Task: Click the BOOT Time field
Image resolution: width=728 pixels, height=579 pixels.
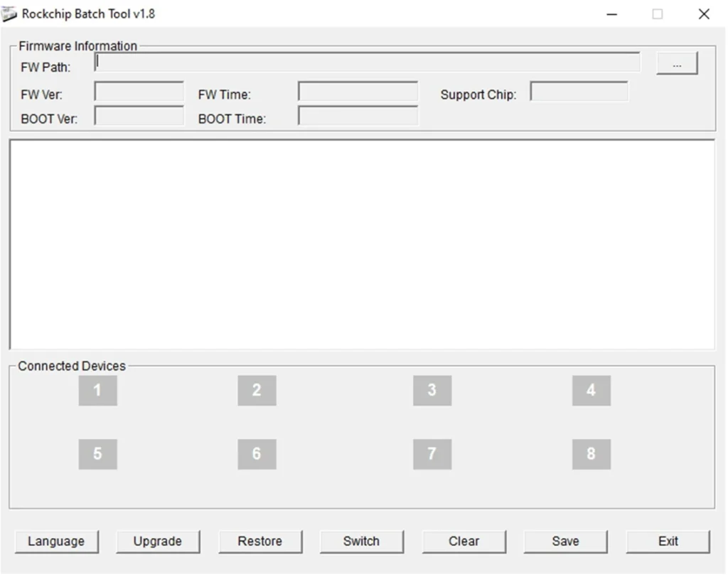Action: tap(358, 116)
